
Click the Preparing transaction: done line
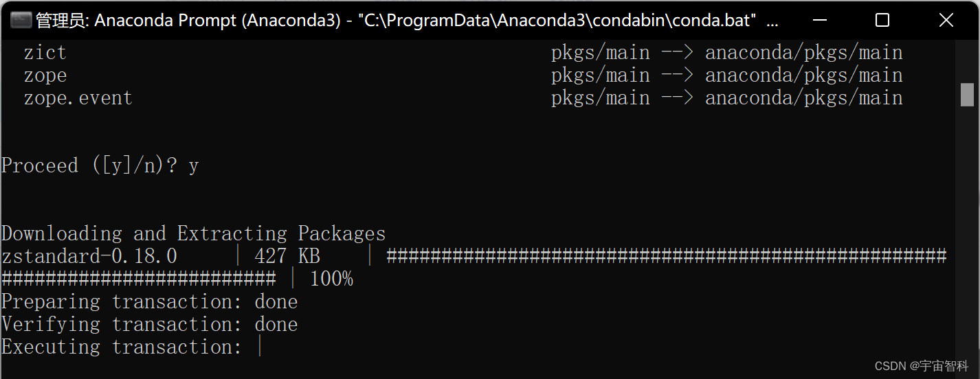149,301
